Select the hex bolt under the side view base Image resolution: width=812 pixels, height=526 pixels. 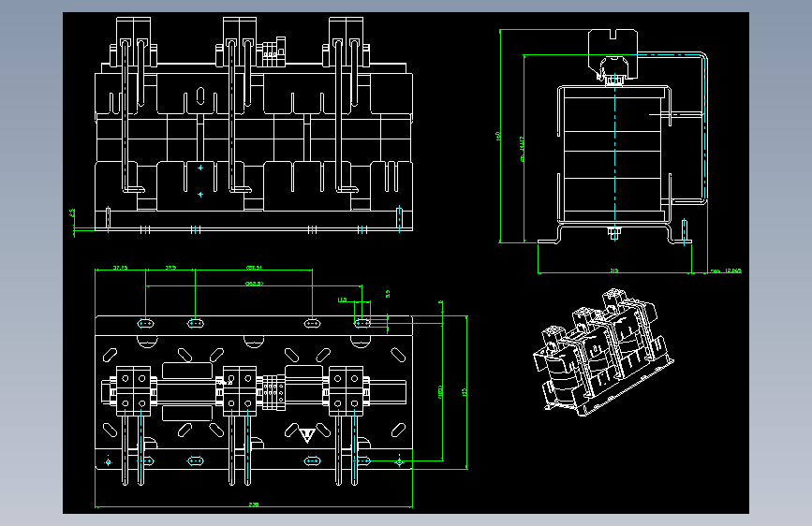pyautogui.click(x=614, y=233)
